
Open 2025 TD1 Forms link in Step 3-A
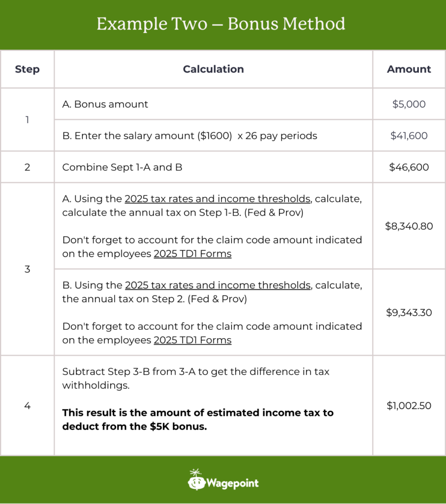coord(192,254)
